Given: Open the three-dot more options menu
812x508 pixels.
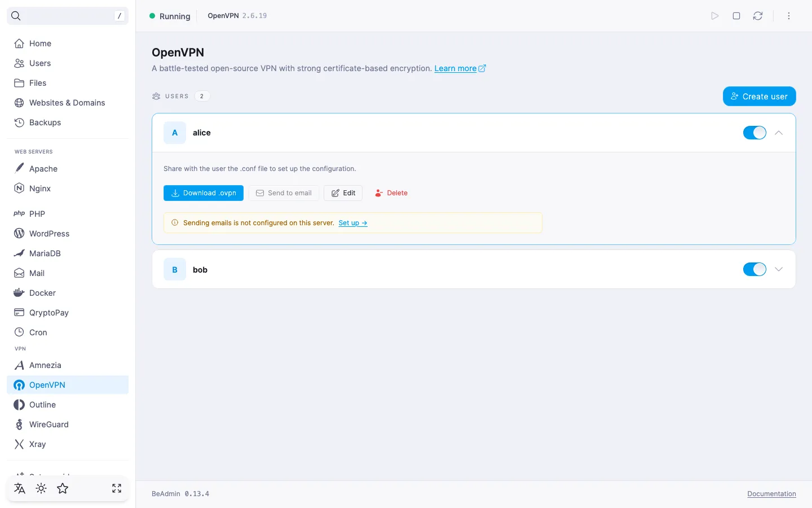Looking at the screenshot, I should point(789,16).
